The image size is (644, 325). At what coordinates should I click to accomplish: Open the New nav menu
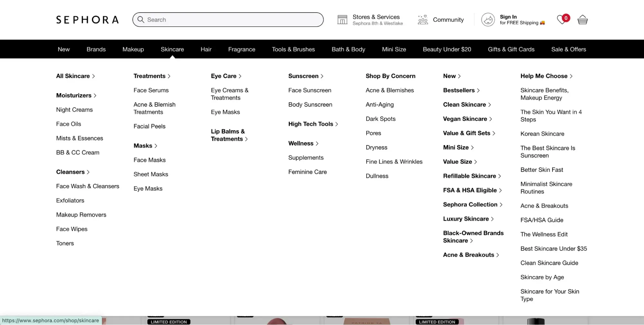[x=64, y=49]
